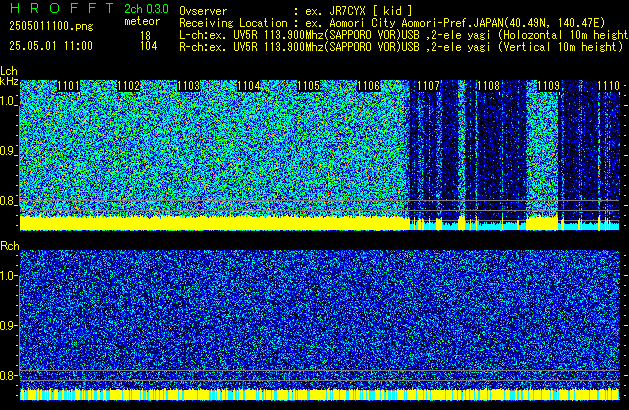Click the Lch 0.8 kHz axis label
Viewport: 629px width, 410px height.
[x=8, y=201]
